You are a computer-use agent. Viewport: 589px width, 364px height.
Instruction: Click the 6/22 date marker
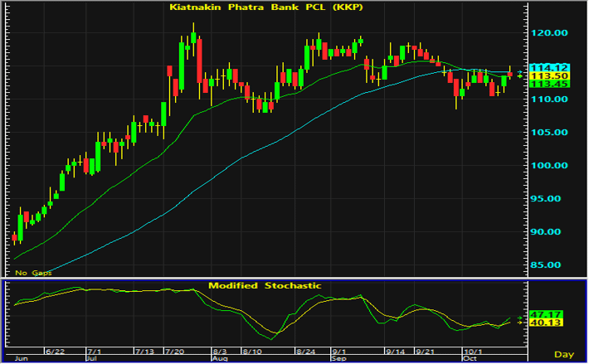[x=56, y=352]
